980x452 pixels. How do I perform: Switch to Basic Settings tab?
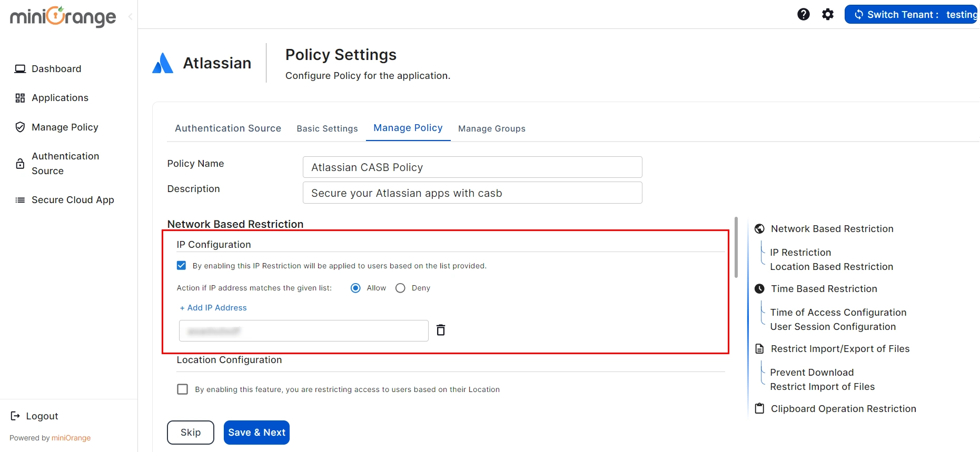(327, 128)
